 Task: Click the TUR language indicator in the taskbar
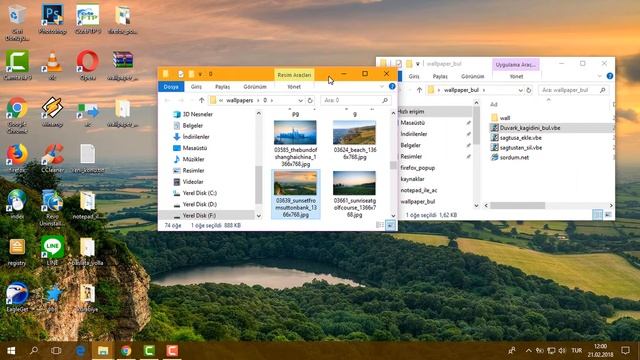[x=576, y=351]
